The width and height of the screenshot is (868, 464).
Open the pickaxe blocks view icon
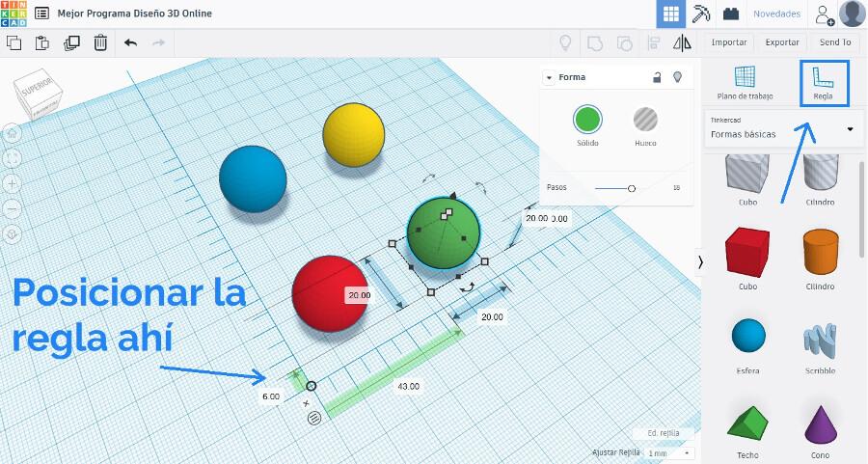(x=702, y=14)
